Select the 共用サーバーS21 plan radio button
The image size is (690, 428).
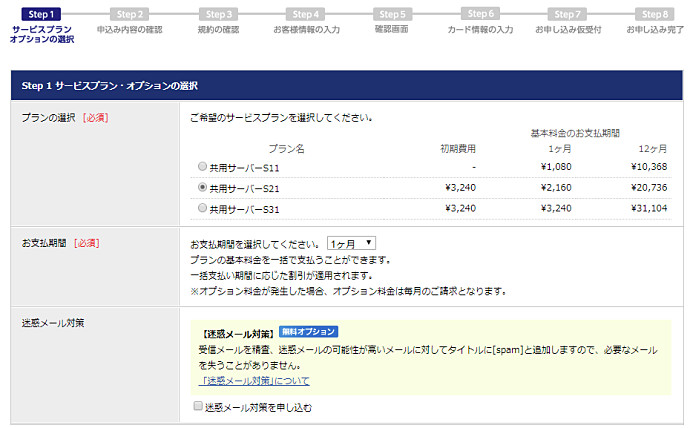coord(203,187)
